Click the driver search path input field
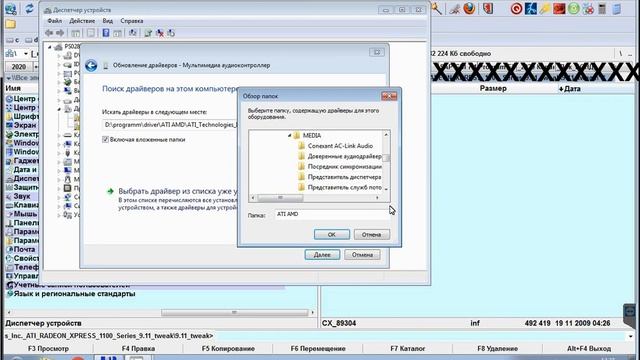The height and width of the screenshot is (360, 640). pyautogui.click(x=170, y=125)
